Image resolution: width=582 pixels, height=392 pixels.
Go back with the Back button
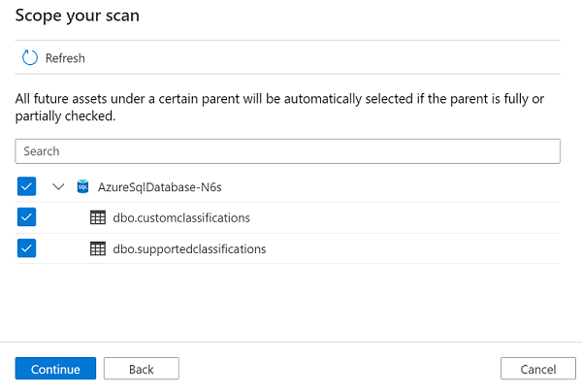[142, 369]
